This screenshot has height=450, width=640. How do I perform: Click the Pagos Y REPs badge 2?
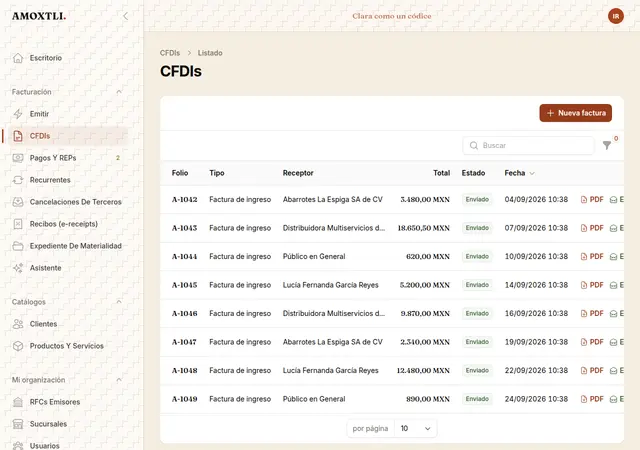[118, 158]
